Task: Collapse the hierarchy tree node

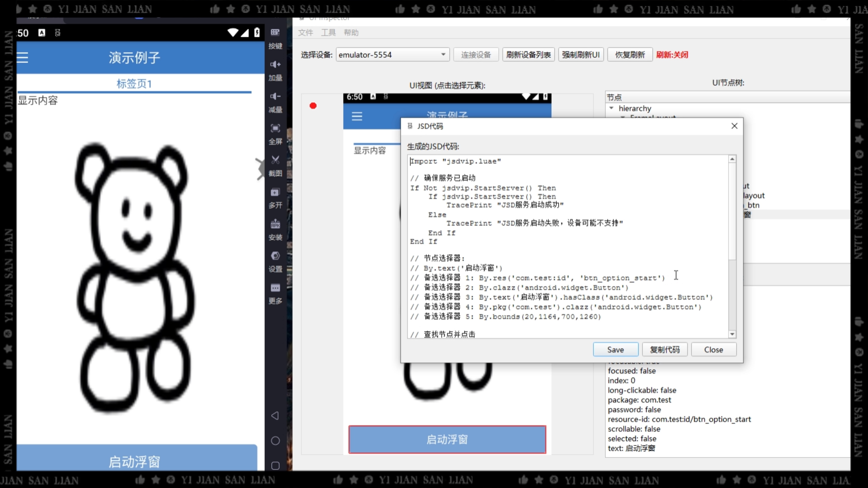Action: (611, 108)
